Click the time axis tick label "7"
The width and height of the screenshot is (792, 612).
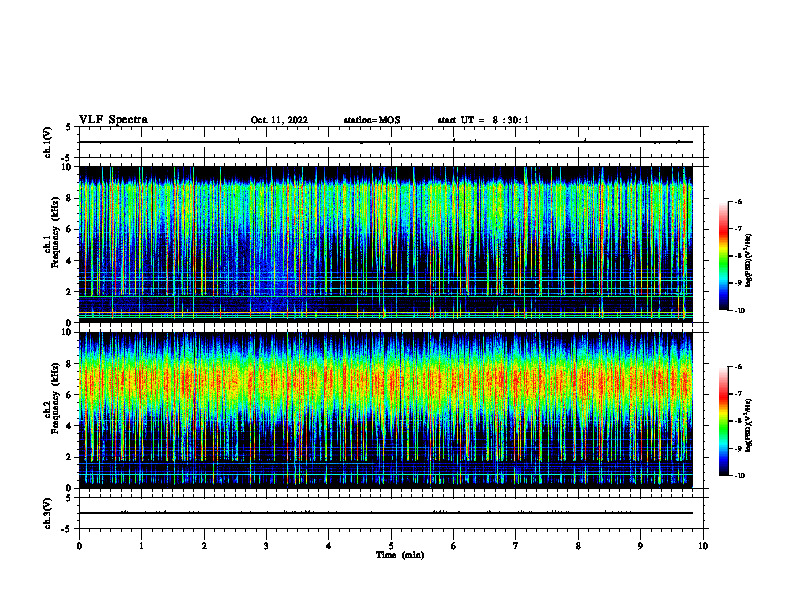click(516, 546)
